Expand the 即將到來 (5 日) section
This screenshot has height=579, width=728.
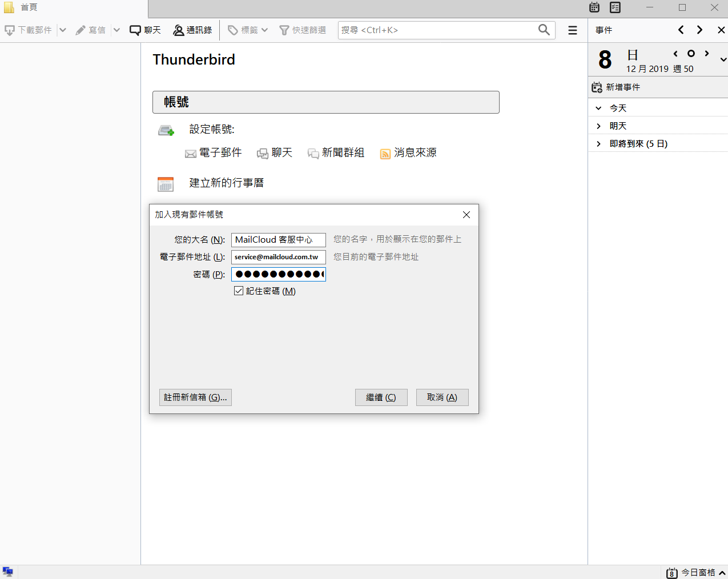click(x=598, y=143)
